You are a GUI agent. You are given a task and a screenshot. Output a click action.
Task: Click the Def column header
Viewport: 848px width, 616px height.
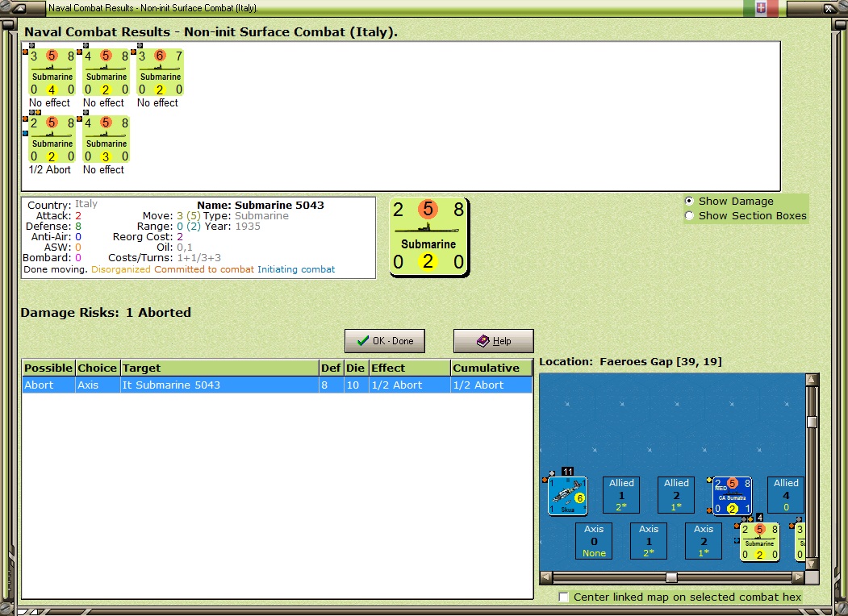tap(331, 368)
